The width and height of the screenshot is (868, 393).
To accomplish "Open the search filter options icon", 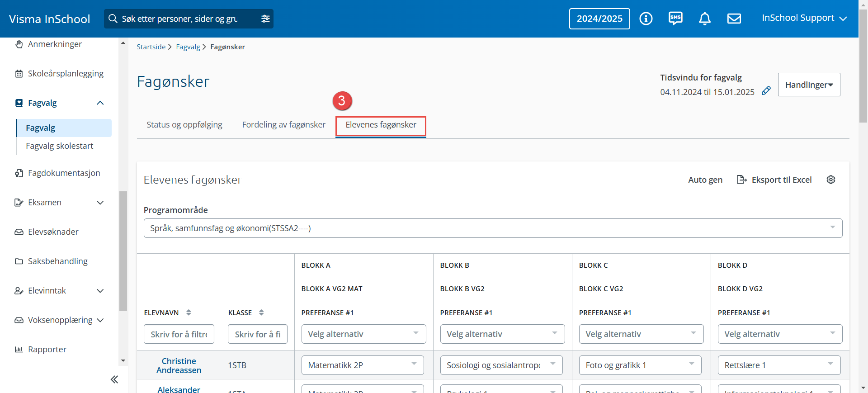I will pyautogui.click(x=265, y=19).
